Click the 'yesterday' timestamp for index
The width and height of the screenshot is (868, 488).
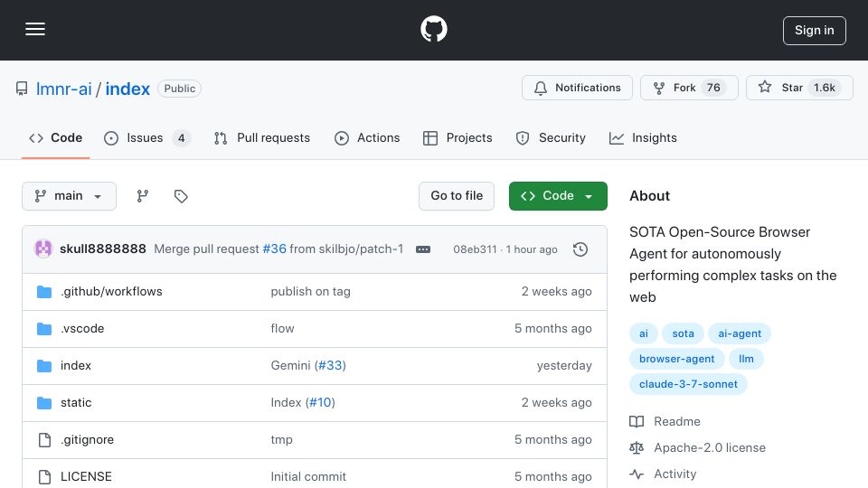564,366
